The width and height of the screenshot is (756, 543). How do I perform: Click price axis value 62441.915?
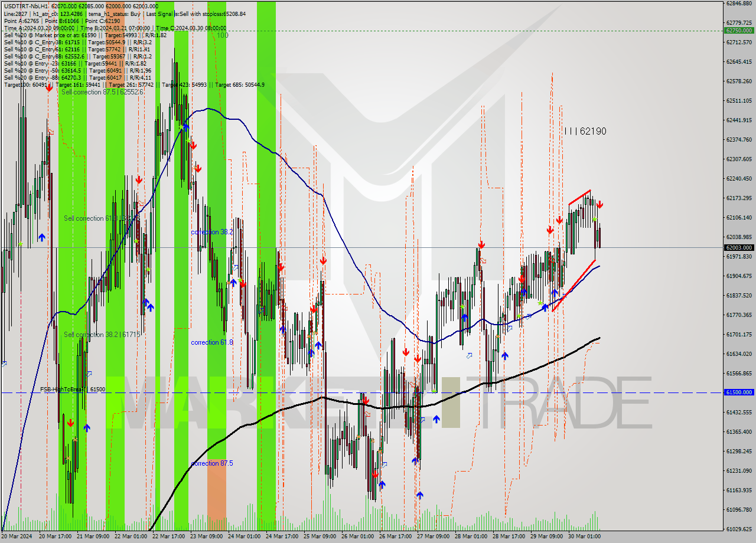pos(739,120)
